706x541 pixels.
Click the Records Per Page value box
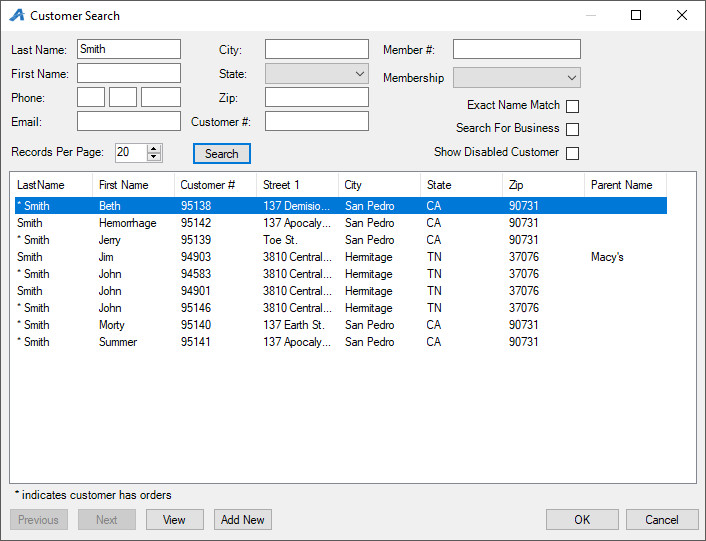pyautogui.click(x=131, y=153)
